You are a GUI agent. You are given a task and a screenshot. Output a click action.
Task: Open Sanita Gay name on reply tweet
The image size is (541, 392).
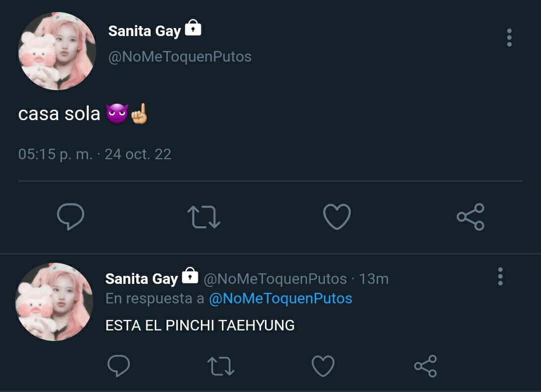tap(141, 278)
